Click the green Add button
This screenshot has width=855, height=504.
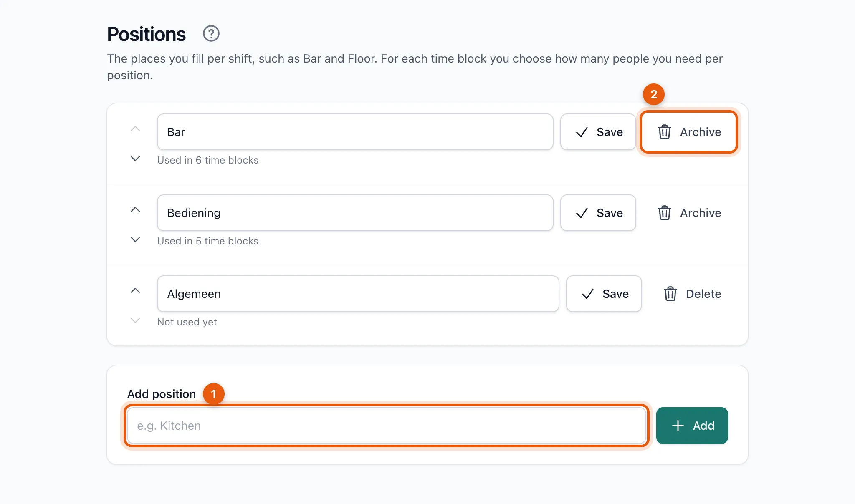point(692,426)
